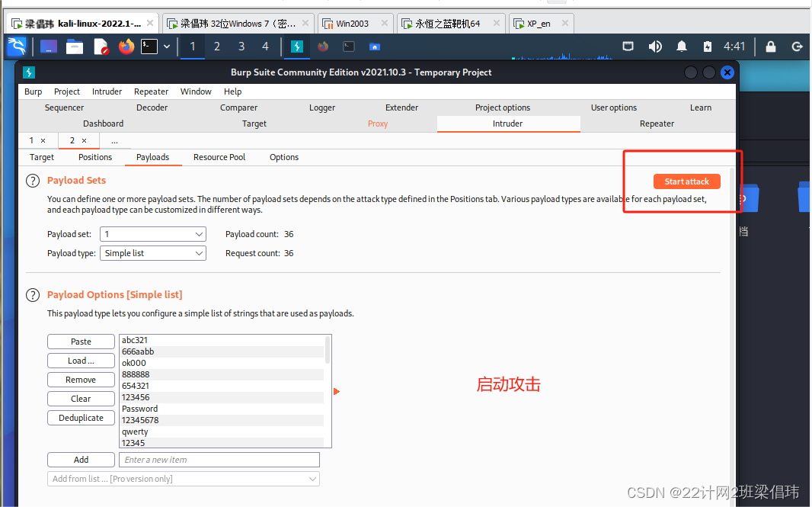812x507 pixels.
Task: Focus the Enter a new item field
Action: 219,460
